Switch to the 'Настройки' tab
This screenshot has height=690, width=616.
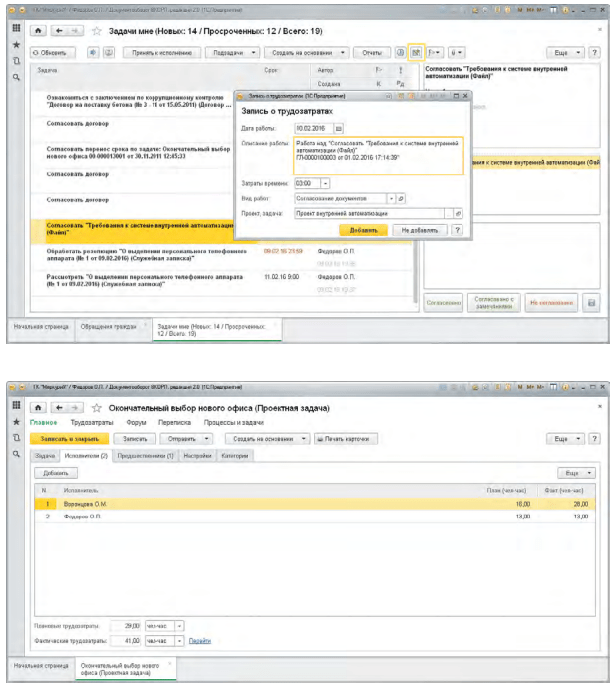[x=198, y=456]
